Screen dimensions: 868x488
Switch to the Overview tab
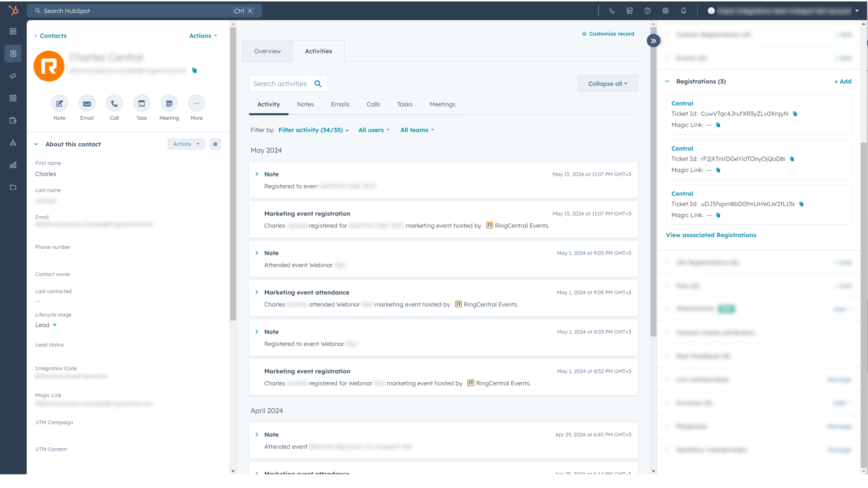[x=267, y=51]
